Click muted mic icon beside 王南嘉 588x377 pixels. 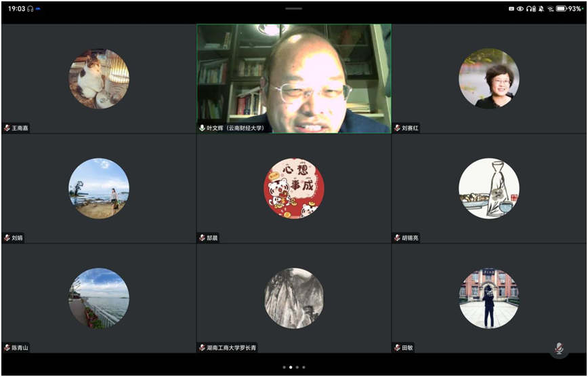point(7,128)
